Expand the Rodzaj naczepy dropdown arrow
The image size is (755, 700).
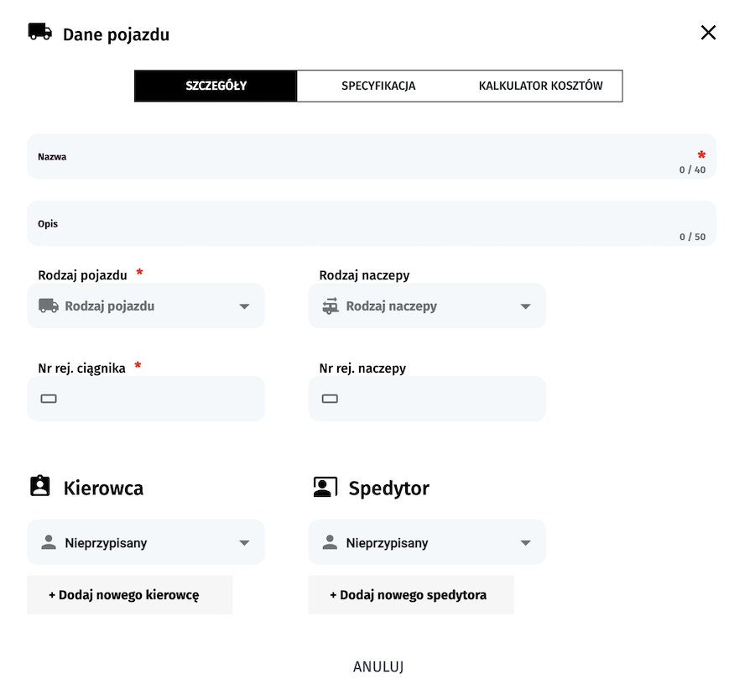[526, 306]
